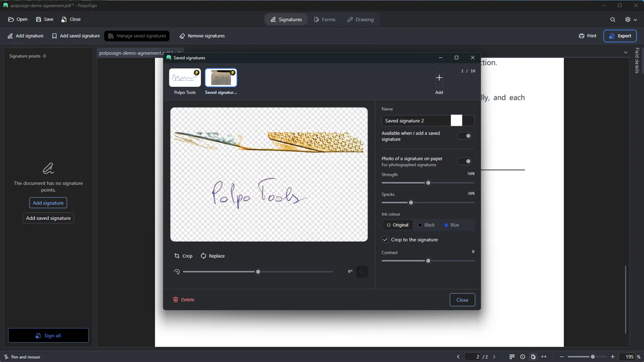Open the 'Pen and mouse' input mode selector

[x=22, y=357]
